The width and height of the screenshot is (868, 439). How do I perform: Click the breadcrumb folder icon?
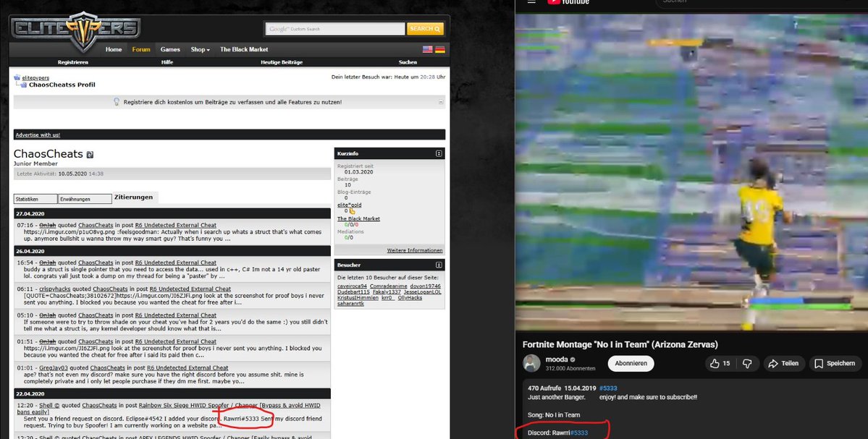coord(17,77)
